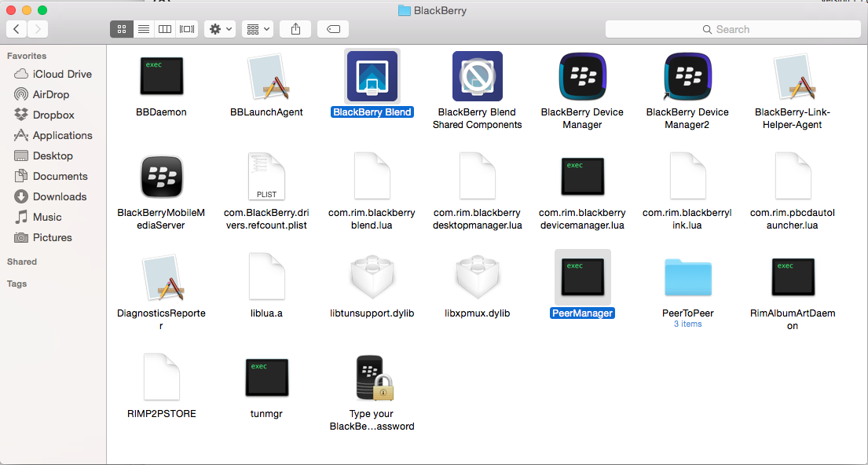Select com.rim.blackberrydesktopmanager.lua file icon
This screenshot has height=465, width=868.
pyautogui.click(x=477, y=178)
